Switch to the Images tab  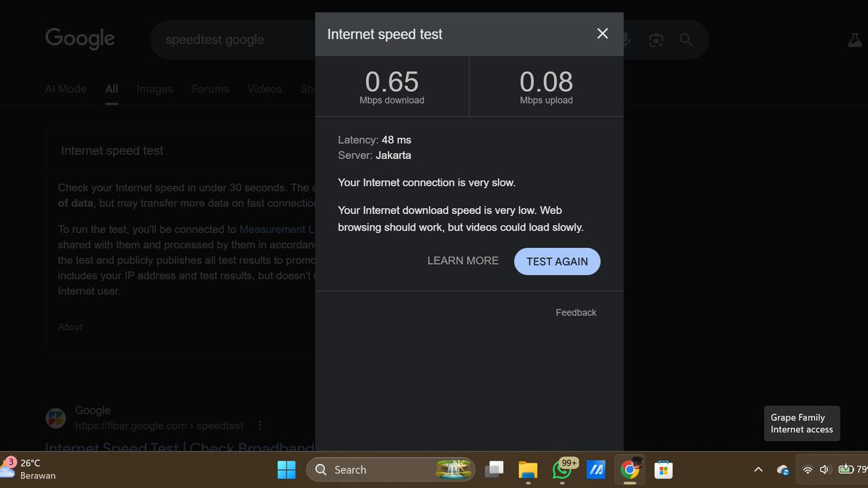point(155,89)
